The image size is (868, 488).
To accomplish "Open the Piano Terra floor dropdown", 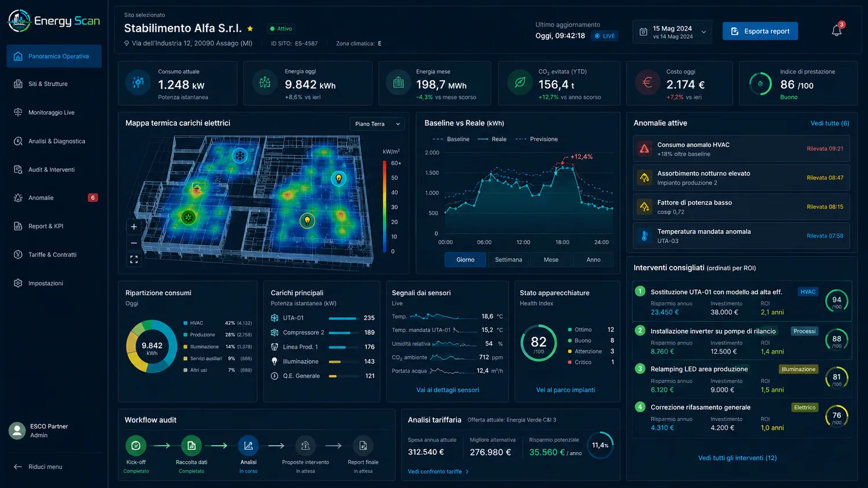I will pos(377,124).
